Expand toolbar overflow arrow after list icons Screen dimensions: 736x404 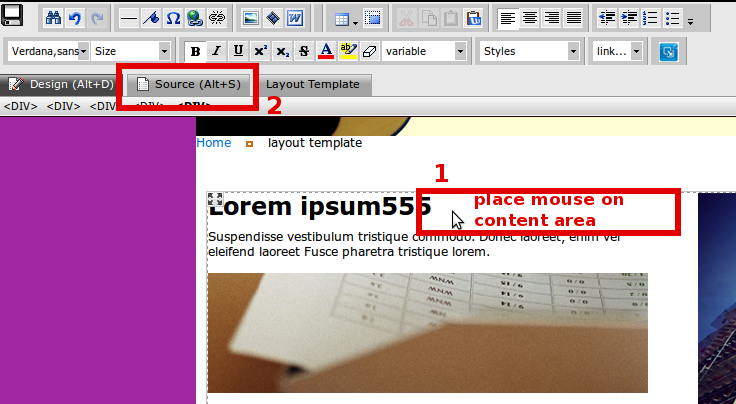(690, 22)
